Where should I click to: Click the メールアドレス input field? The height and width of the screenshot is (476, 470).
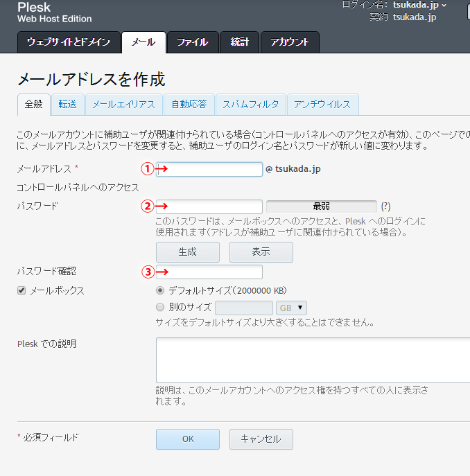tap(209, 169)
